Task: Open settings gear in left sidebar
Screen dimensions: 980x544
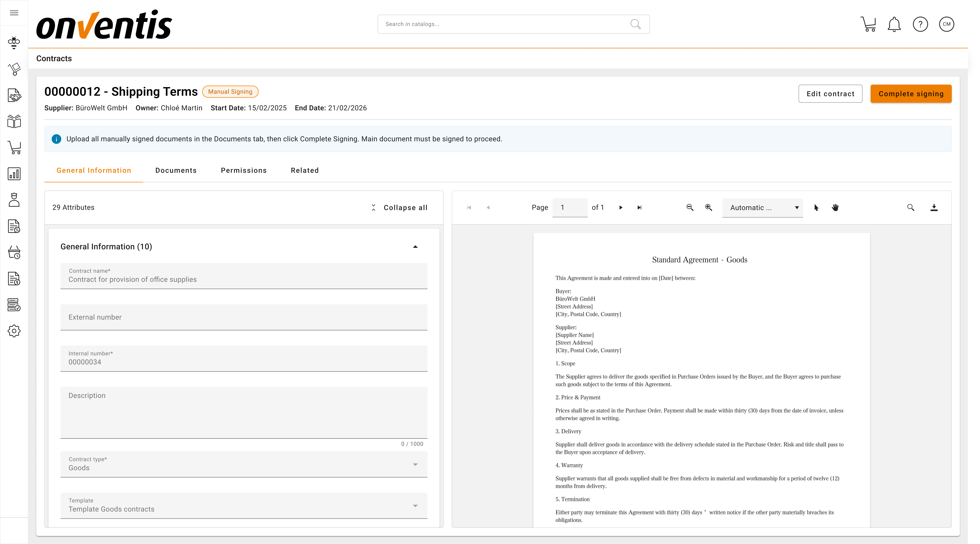Action: tap(14, 331)
